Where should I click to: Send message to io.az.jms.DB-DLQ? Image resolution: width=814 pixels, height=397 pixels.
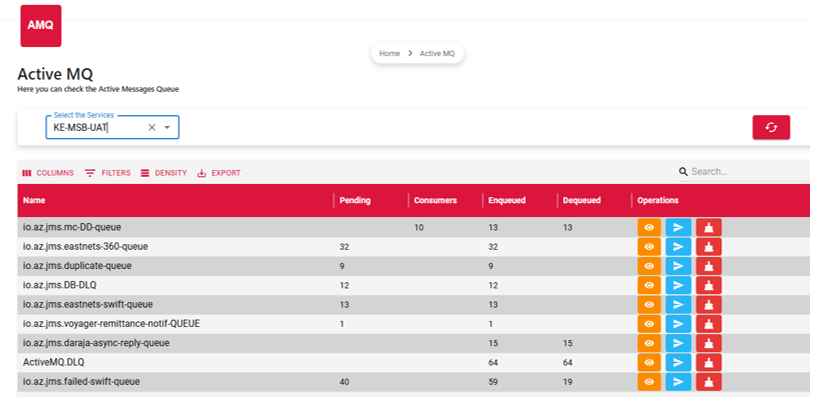click(x=678, y=285)
